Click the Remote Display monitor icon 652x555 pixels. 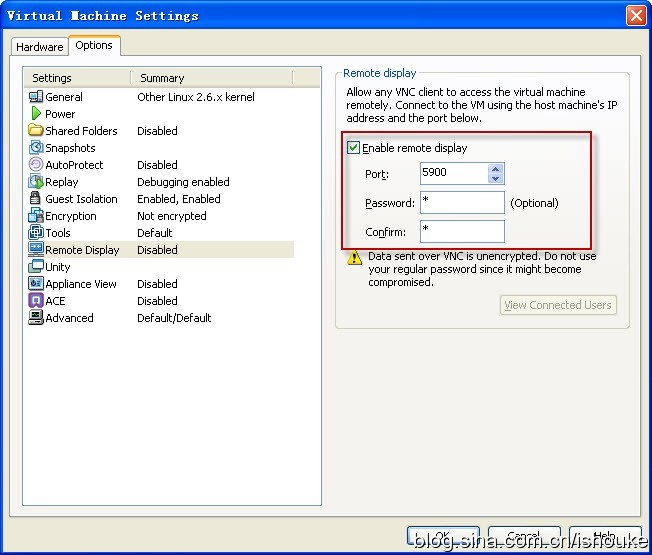(x=36, y=249)
